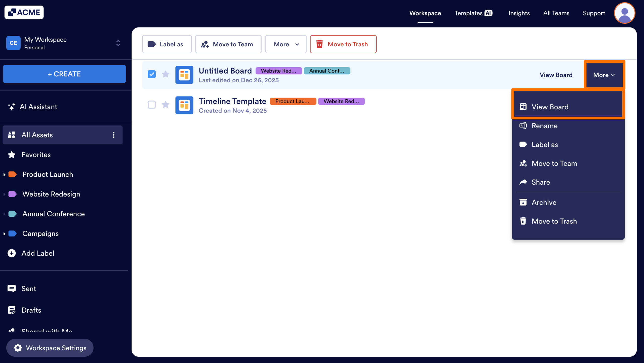This screenshot has height=363, width=644.
Task: Star the Timeline Template as favorite
Action: point(166,105)
